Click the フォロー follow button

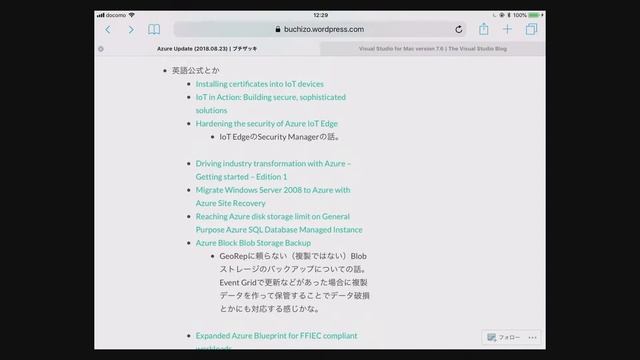[503, 338]
